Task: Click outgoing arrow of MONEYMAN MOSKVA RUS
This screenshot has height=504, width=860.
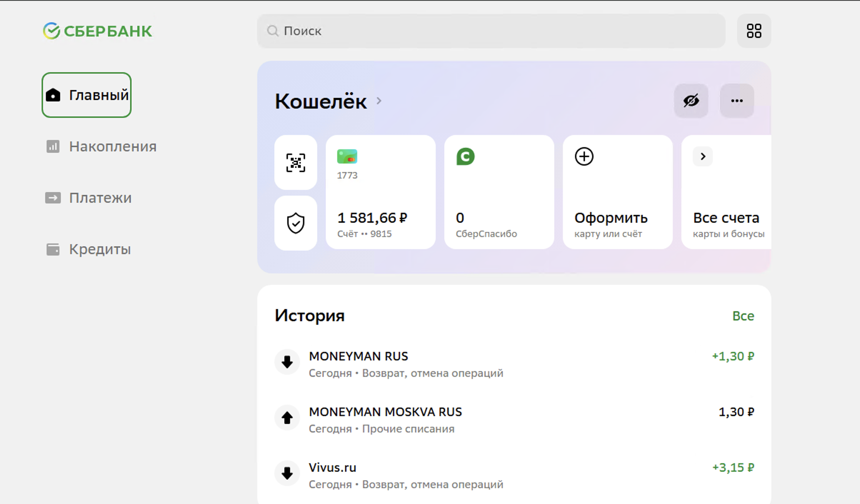Action: point(287,418)
